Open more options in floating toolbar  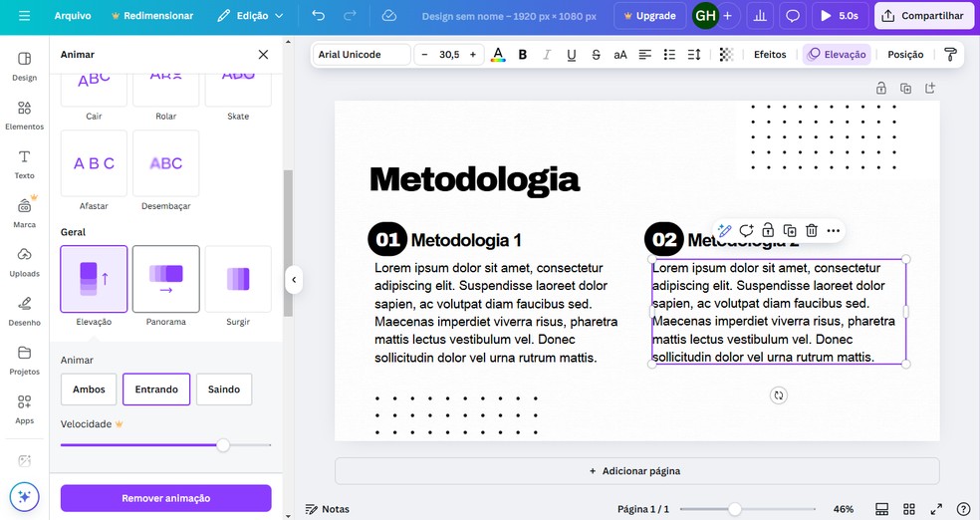834,231
